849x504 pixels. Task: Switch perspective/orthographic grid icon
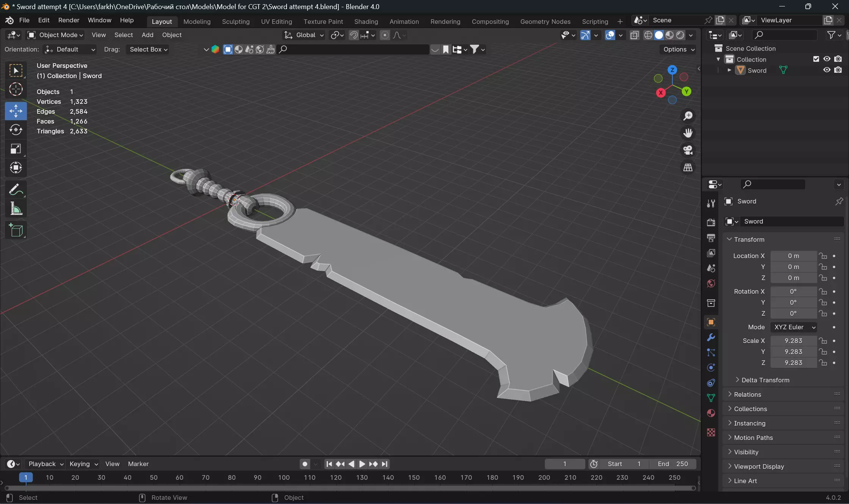pos(688,167)
